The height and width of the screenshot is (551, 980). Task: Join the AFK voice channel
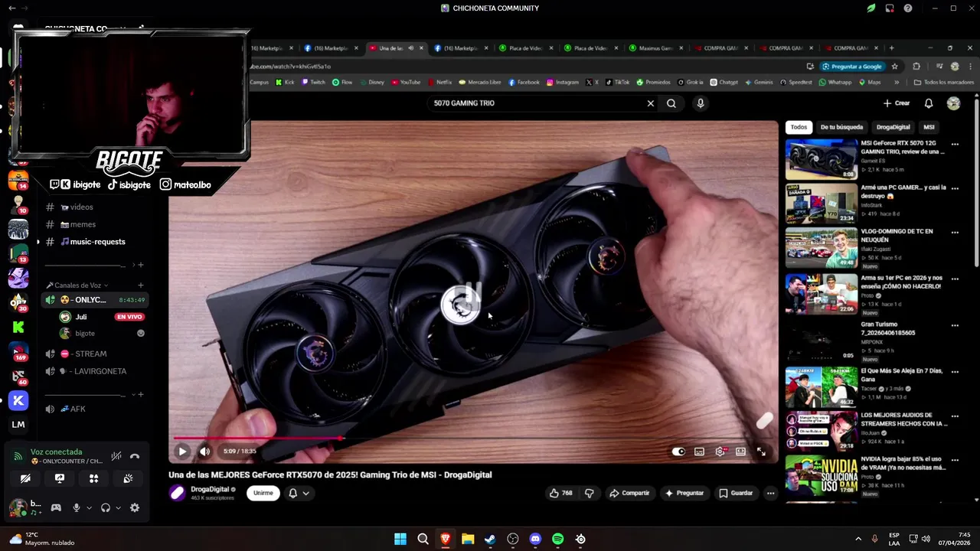[77, 409]
